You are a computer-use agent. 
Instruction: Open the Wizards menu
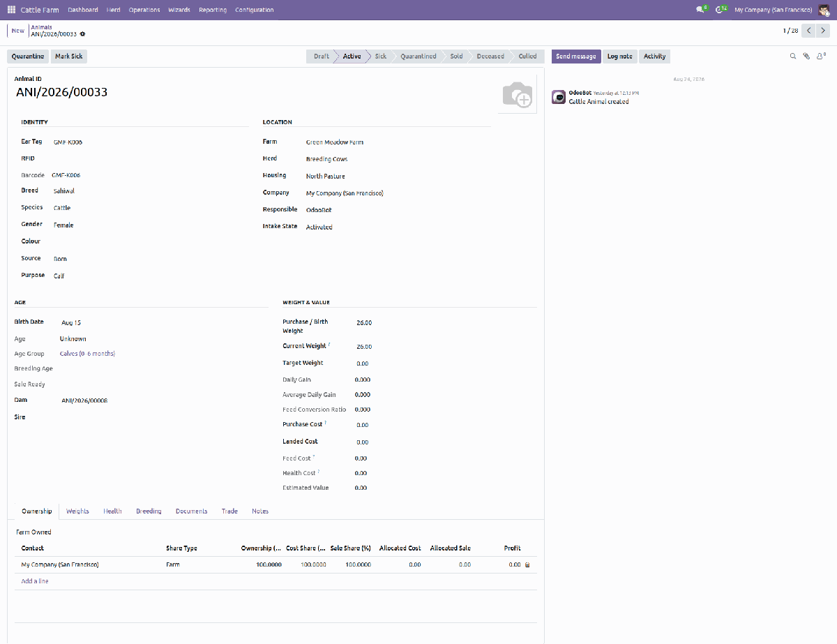coord(179,10)
